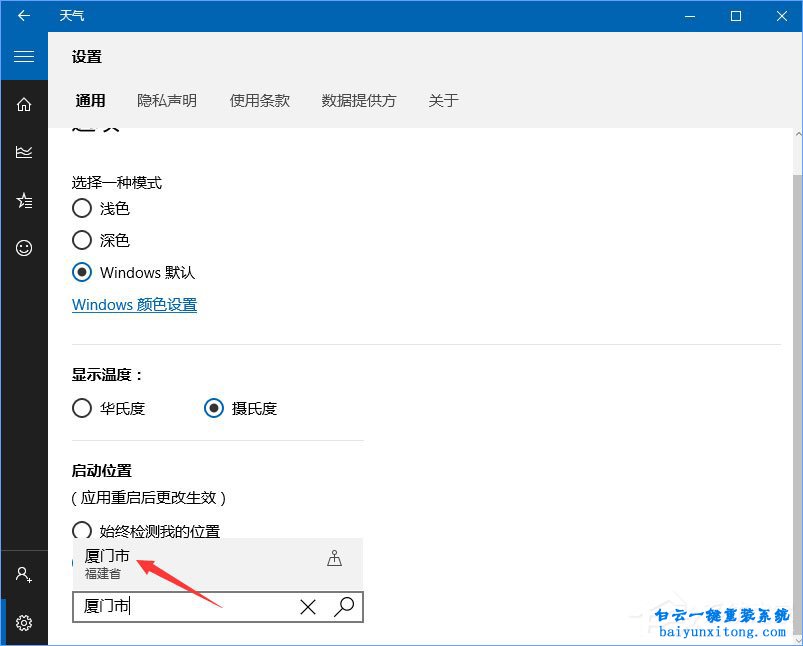Sign in with the account person icon
This screenshot has height=646, width=803.
point(24,574)
